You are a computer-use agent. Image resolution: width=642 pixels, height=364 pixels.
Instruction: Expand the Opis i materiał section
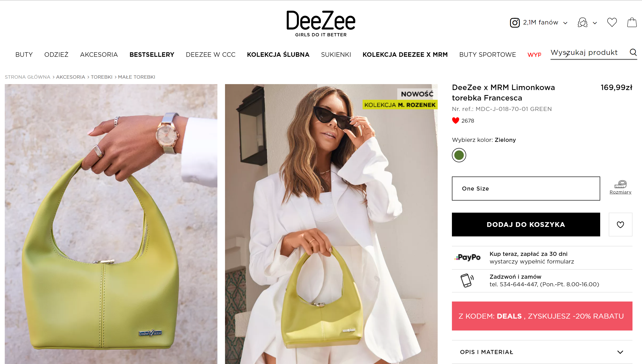[542, 352]
